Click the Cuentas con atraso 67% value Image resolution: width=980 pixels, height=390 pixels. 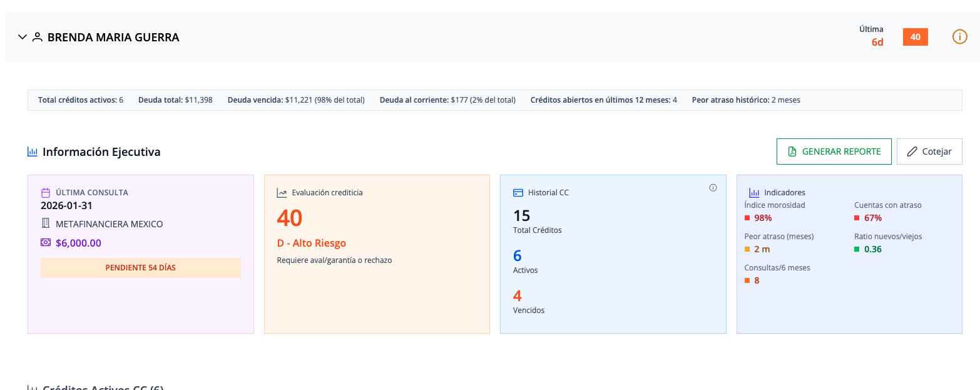pyautogui.click(x=873, y=218)
